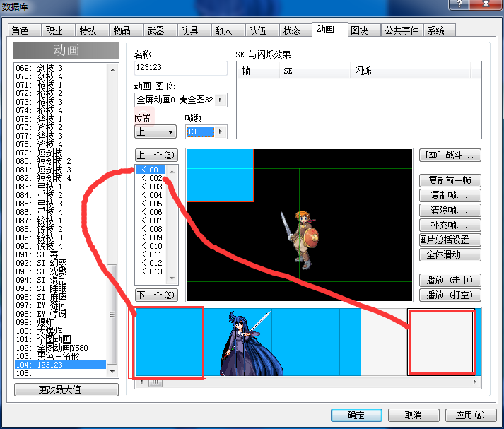Confirm with the 确定 button
The image size is (504, 429).
tap(356, 415)
